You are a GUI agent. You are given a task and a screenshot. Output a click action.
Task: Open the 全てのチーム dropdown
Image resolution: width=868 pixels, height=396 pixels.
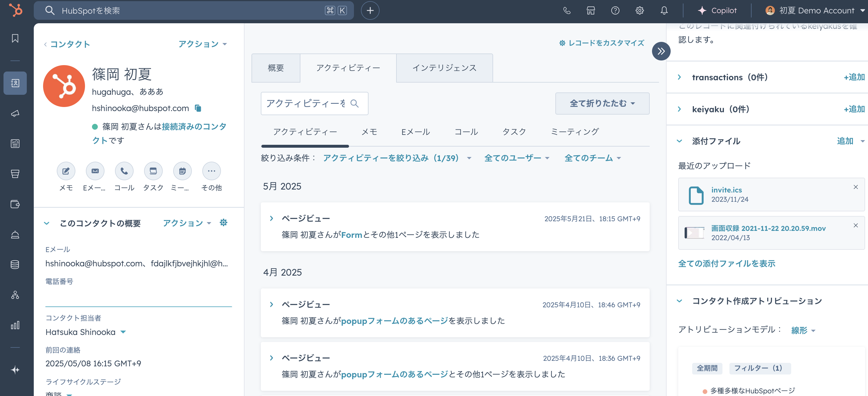[593, 158]
